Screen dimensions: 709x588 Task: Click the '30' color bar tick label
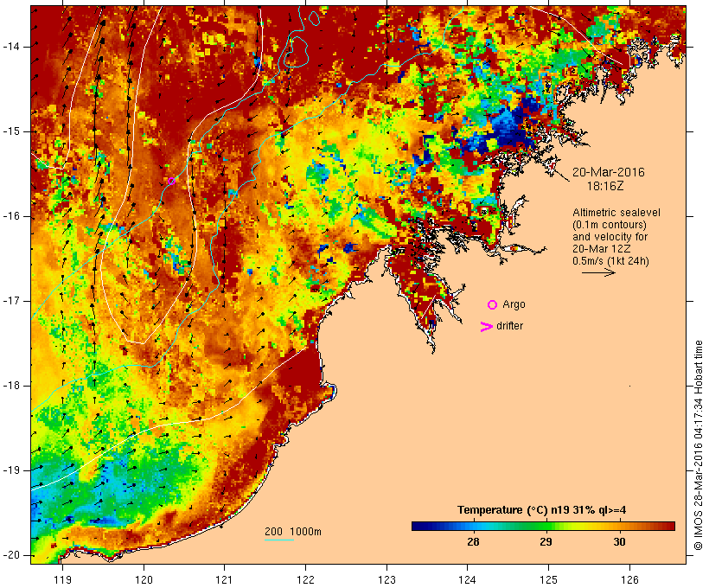point(619,542)
